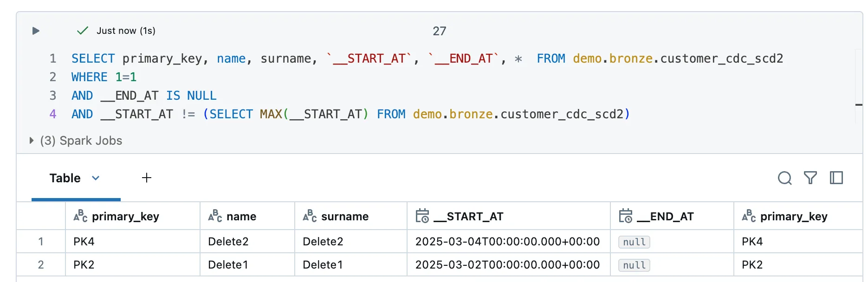
Task: Click the editor minimap scrollbar marker
Action: click(859, 105)
